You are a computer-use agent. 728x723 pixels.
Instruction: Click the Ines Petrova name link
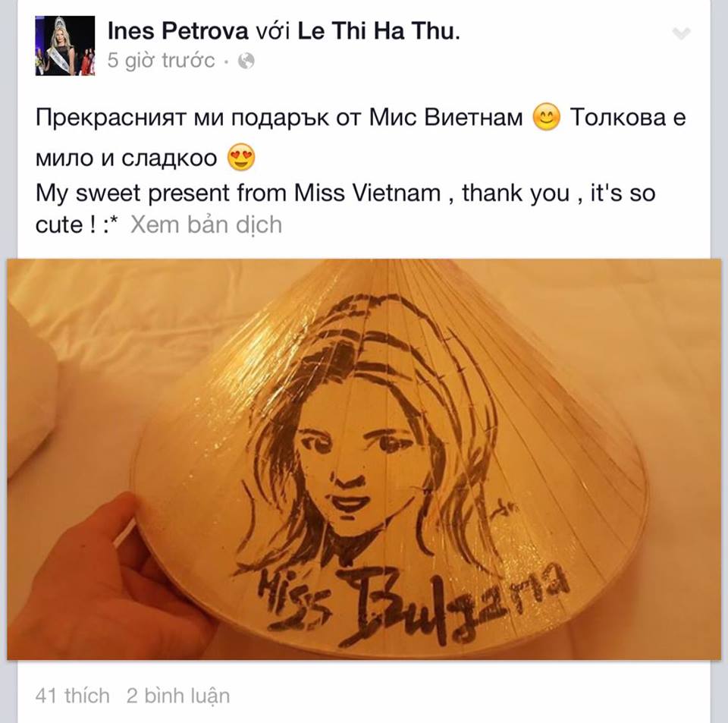pyautogui.click(x=177, y=31)
